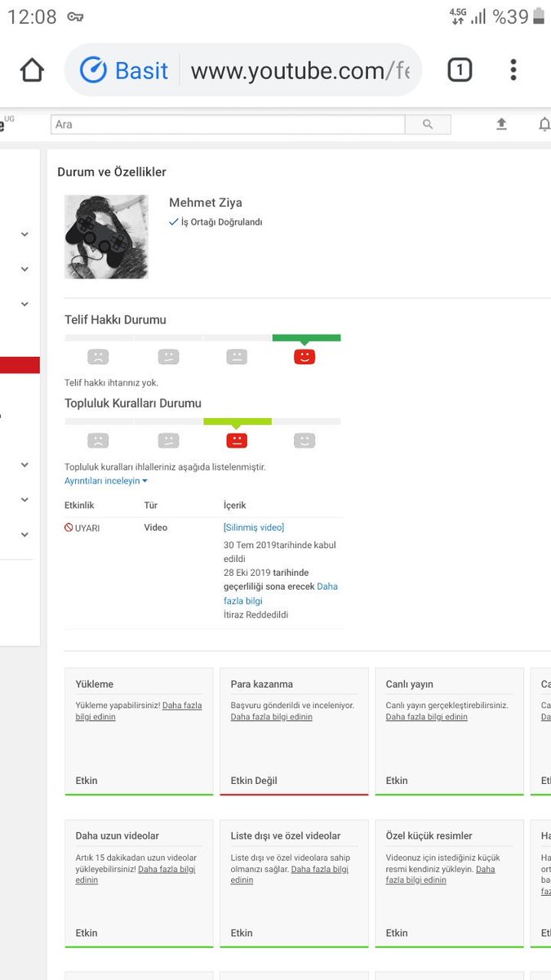Tap the battery indicator showing %39
The image size is (551, 980).
click(518, 16)
